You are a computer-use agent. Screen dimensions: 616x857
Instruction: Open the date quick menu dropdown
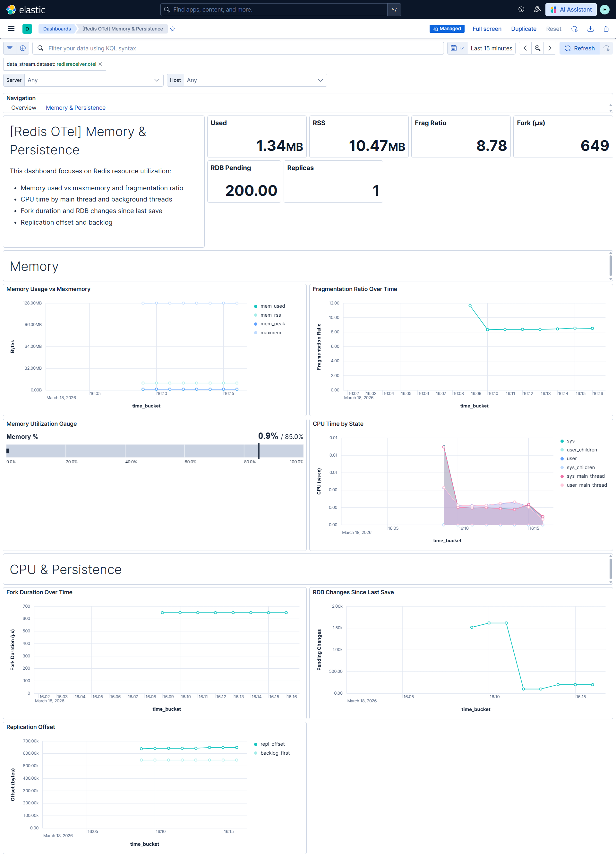click(457, 48)
